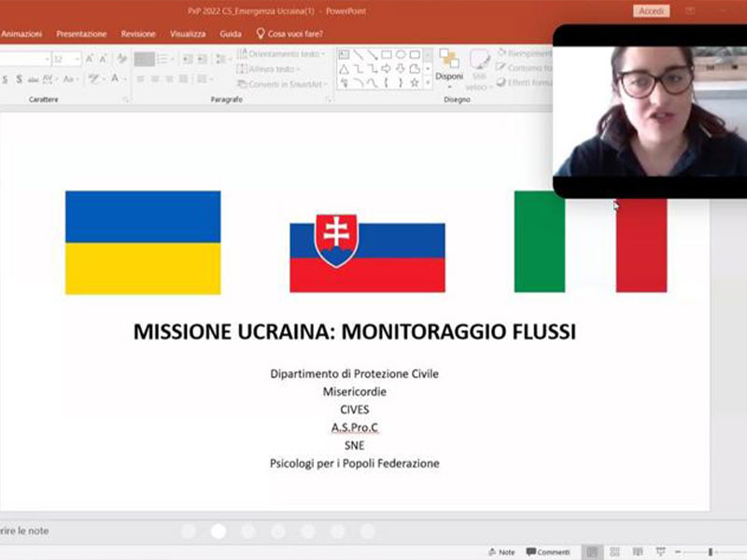The image size is (747, 560).
Task: Click the notes area placeholder text
Action: 24,530
